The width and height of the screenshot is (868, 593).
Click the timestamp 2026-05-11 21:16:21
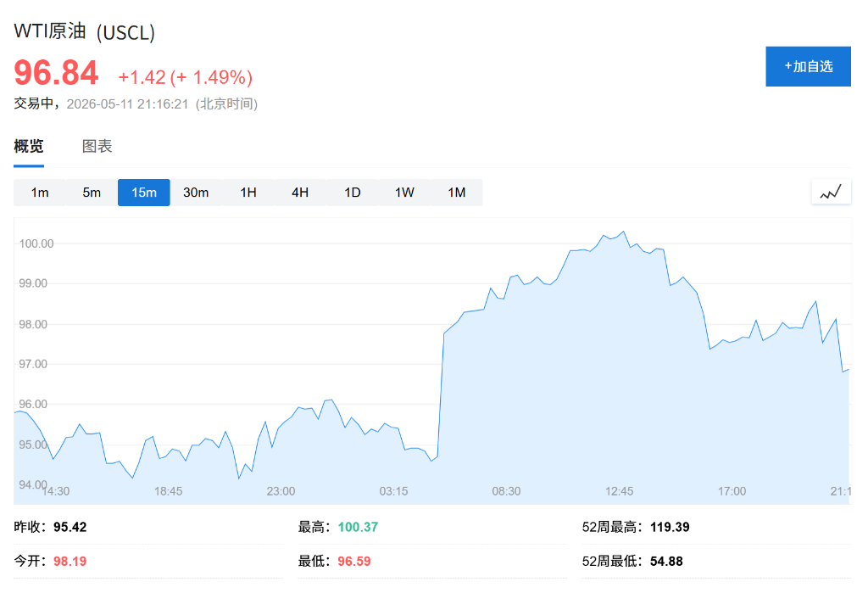click(127, 104)
